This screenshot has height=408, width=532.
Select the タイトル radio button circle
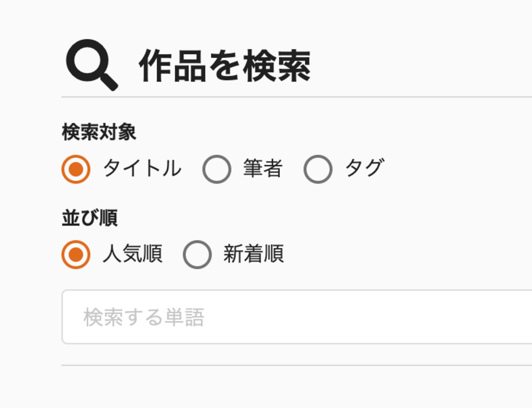[76, 169]
